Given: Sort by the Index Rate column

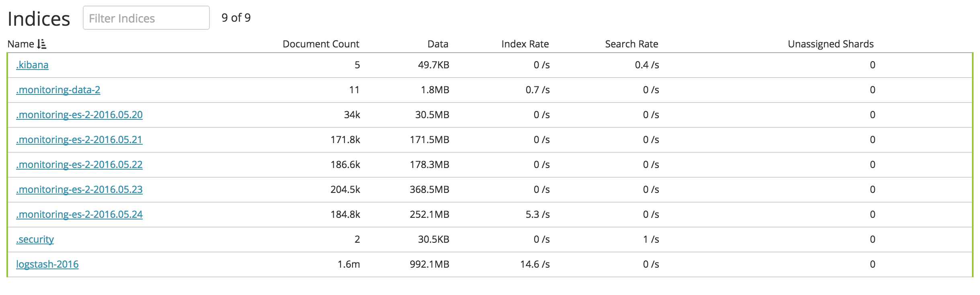Looking at the screenshot, I should point(525,44).
